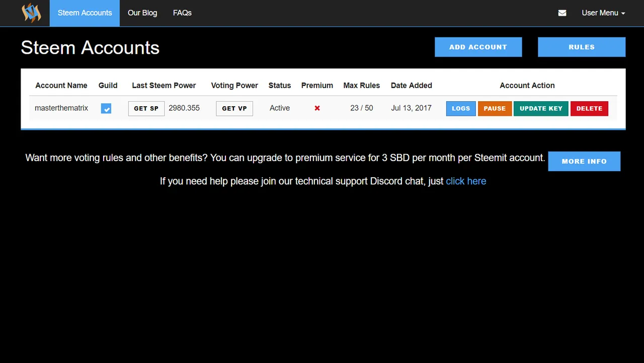This screenshot has height=363, width=644.
Task: Open the Steem Accounts tab
Action: (x=85, y=13)
